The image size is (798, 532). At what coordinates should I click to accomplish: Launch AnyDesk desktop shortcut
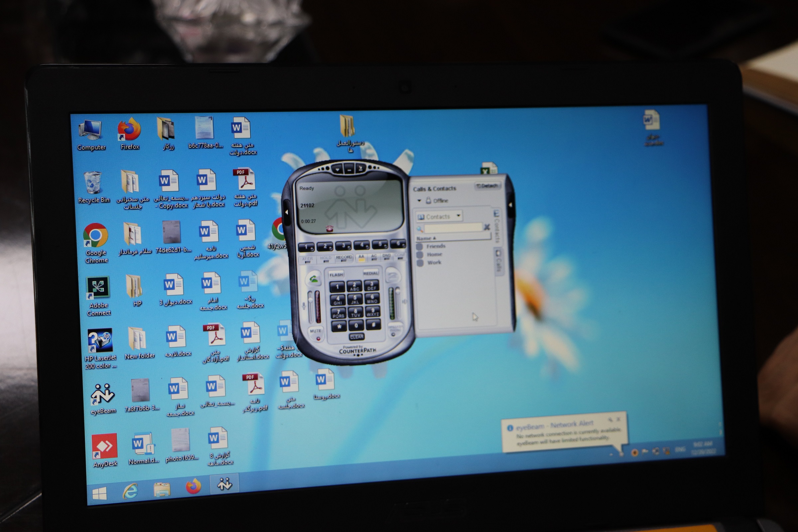(105, 447)
